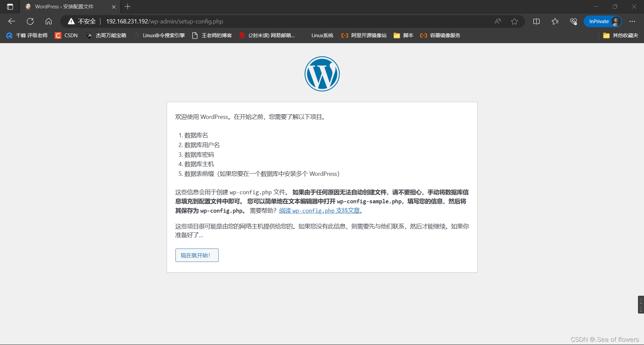Open 阿里开源镜像站 bookmark
Image resolution: width=644 pixels, height=345 pixels.
[x=364, y=36]
